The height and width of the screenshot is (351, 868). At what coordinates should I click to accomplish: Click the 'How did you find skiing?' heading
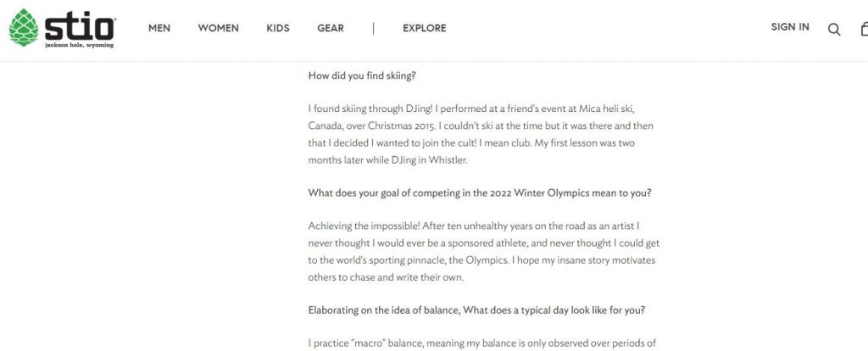362,75
